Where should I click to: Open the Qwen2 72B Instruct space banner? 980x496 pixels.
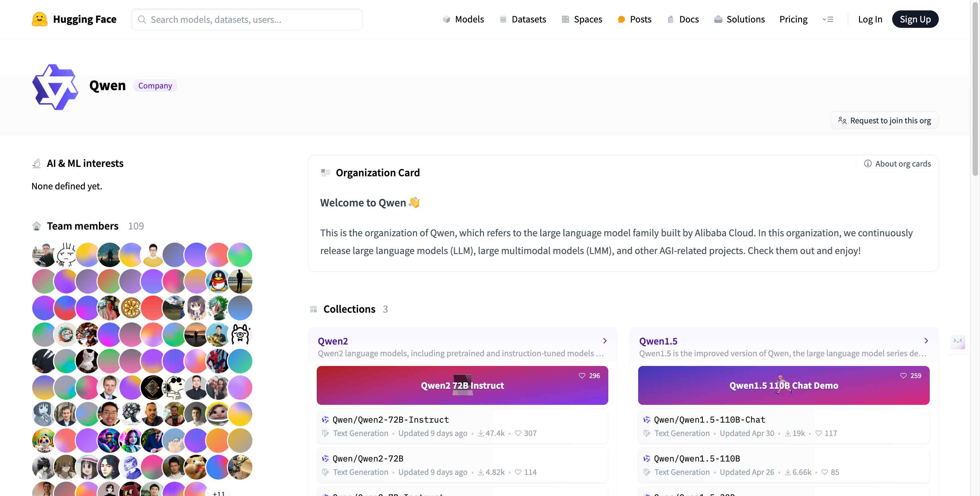pos(462,385)
